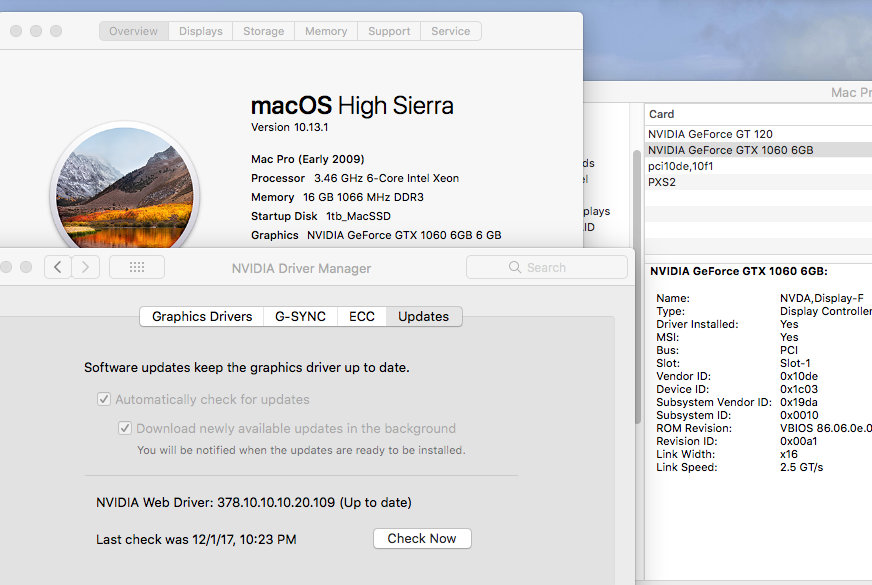This screenshot has width=872, height=585.
Task: Click NVIDIA Web Driver version text
Action: click(254, 503)
